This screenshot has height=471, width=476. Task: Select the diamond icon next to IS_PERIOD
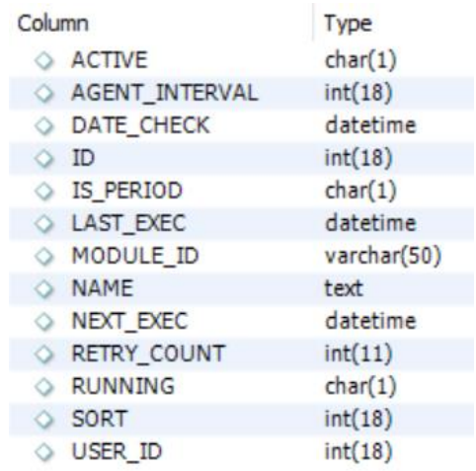[43, 192]
